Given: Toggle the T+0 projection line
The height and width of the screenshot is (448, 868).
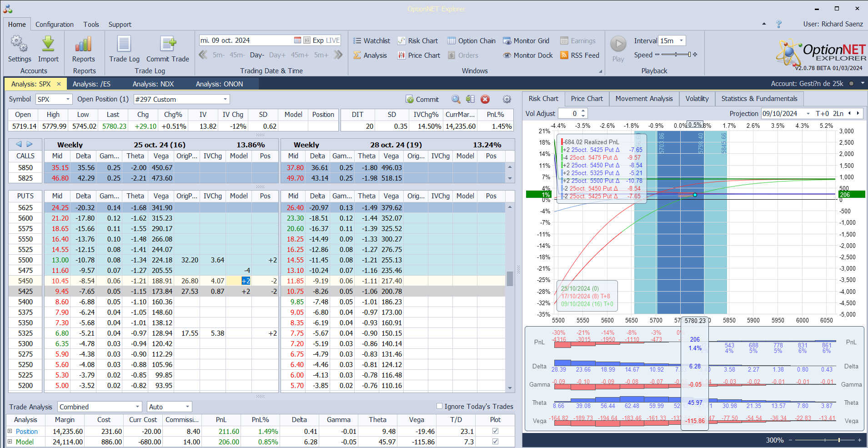Looking at the screenshot, I should coord(822,113).
